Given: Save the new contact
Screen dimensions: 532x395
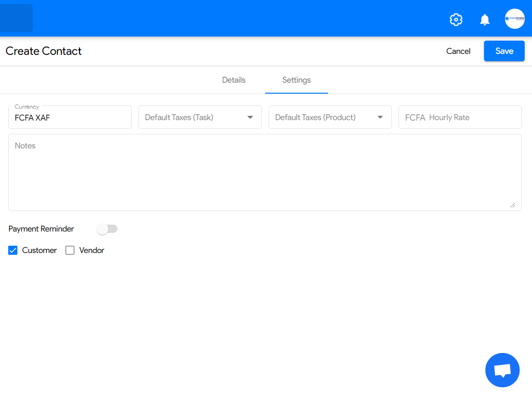Looking at the screenshot, I should click(504, 51).
